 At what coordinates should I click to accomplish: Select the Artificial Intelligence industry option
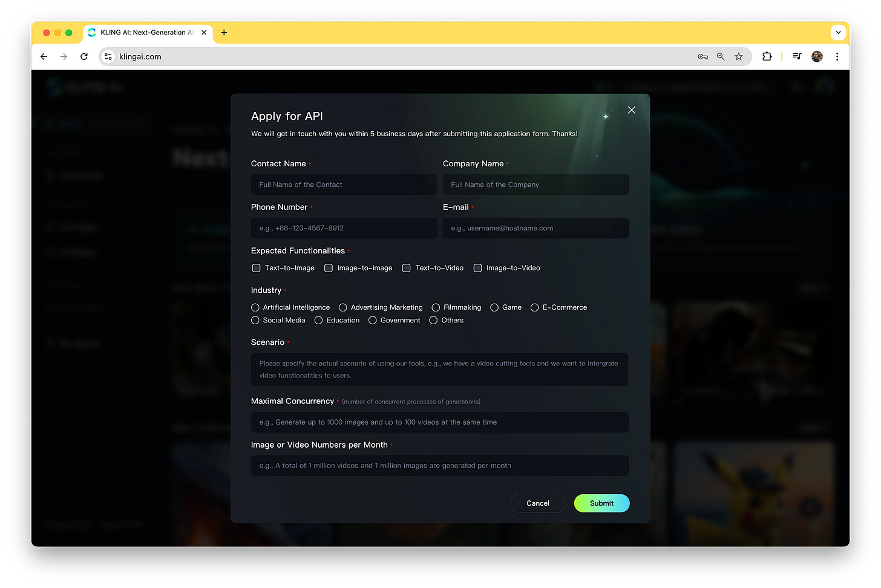pyautogui.click(x=255, y=307)
